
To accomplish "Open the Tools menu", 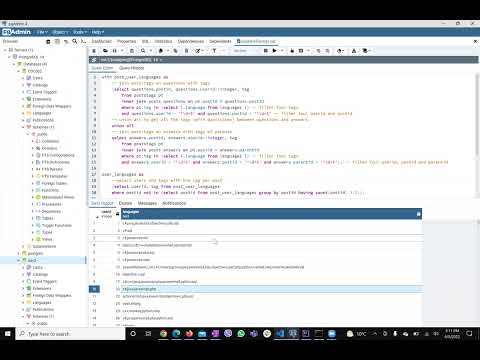I will (x=80, y=32).
